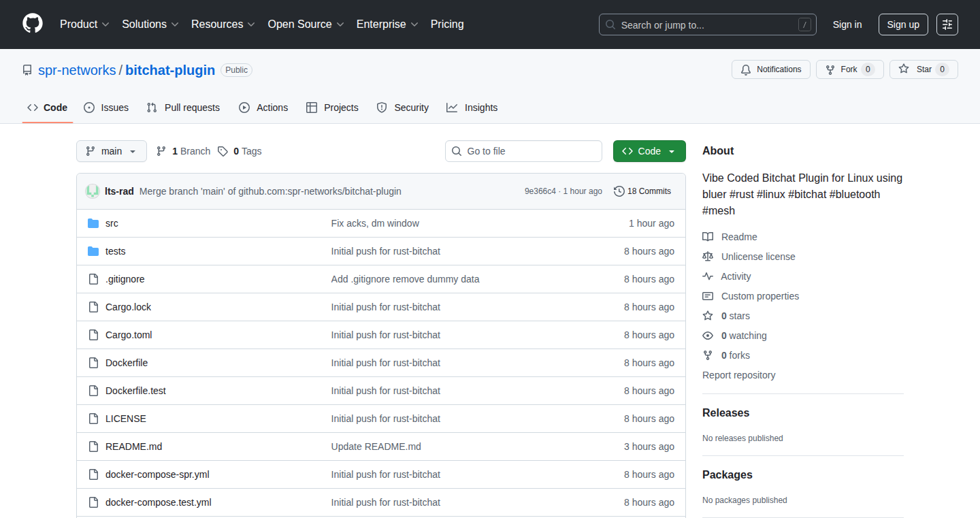Screen dimensions: 980x518
Task: Open the GitHub homepage logo
Action: tap(33, 24)
